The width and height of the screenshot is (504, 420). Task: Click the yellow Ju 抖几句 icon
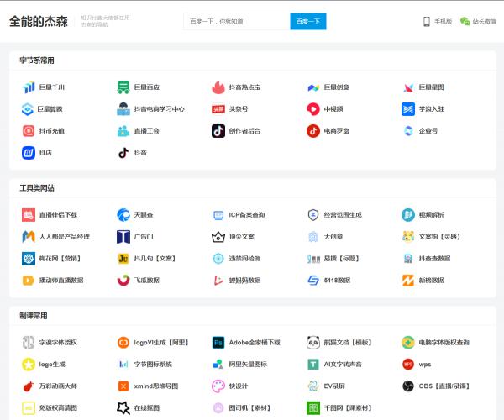(x=123, y=259)
